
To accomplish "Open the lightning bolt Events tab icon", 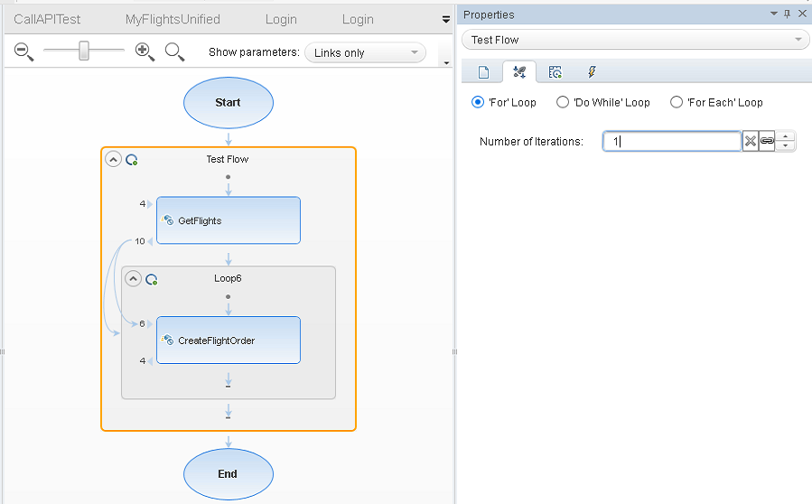I will click(592, 72).
